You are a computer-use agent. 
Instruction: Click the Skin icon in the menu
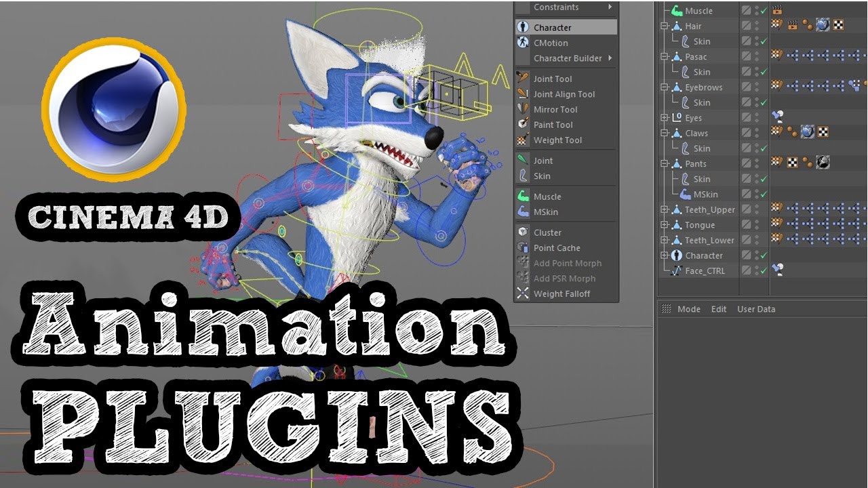tap(523, 176)
